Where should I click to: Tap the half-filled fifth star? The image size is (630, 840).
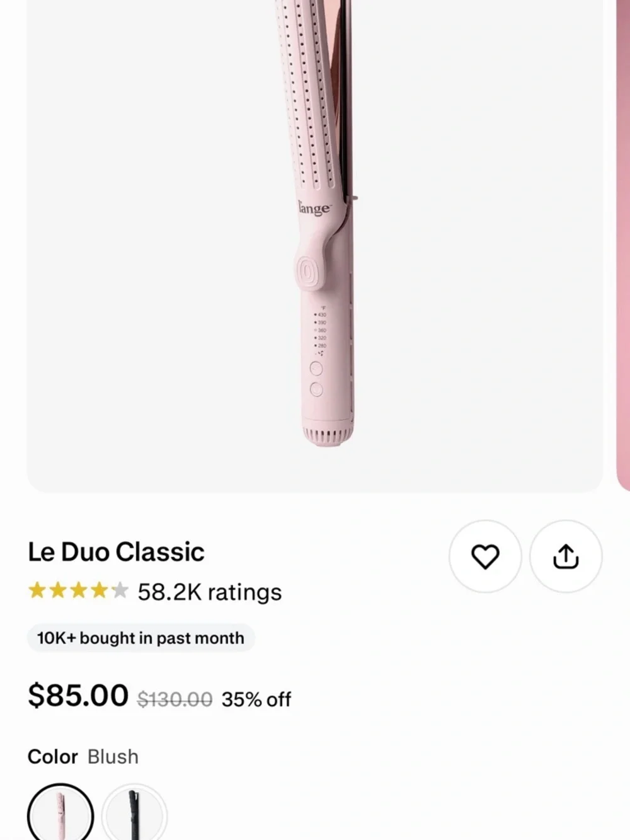click(118, 590)
